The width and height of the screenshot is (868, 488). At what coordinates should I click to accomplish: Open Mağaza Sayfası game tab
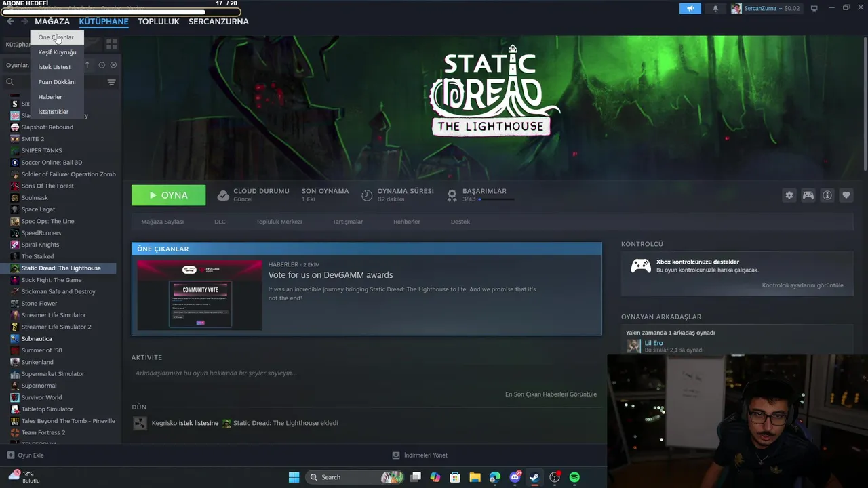[x=162, y=222]
